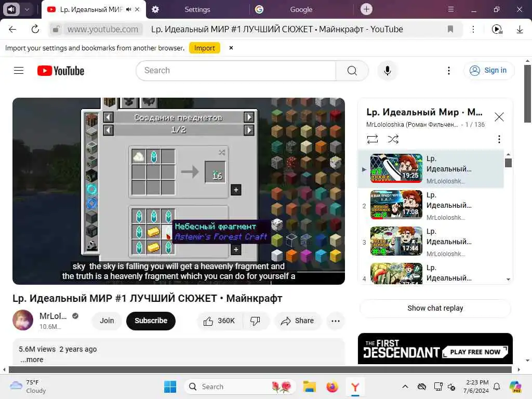
Task: Open the YouTube hamburger guide menu
Action: 19,71
